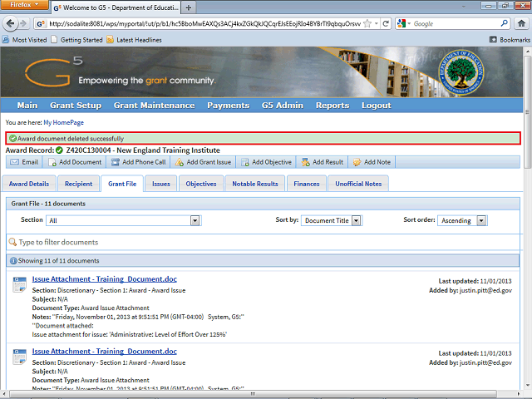The image size is (532, 399).
Task: Click the bookmark star in the address bar
Action: [x=367, y=24]
